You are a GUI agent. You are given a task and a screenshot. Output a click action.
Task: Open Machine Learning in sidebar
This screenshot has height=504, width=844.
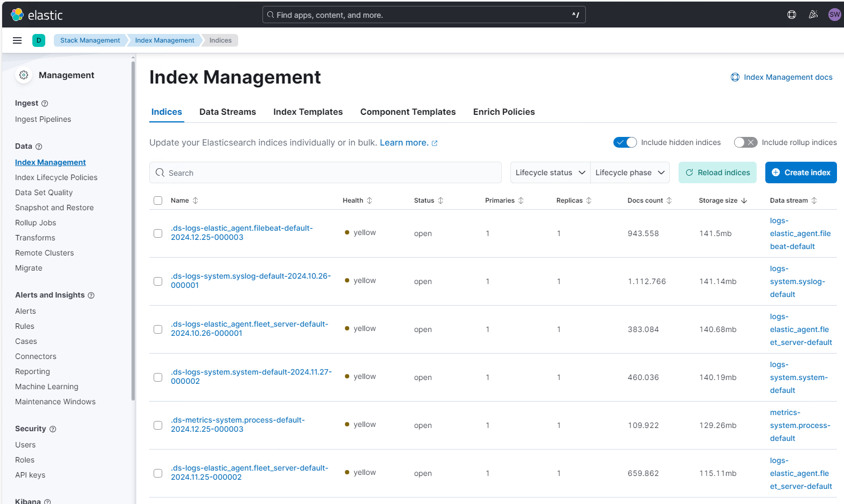coord(47,386)
